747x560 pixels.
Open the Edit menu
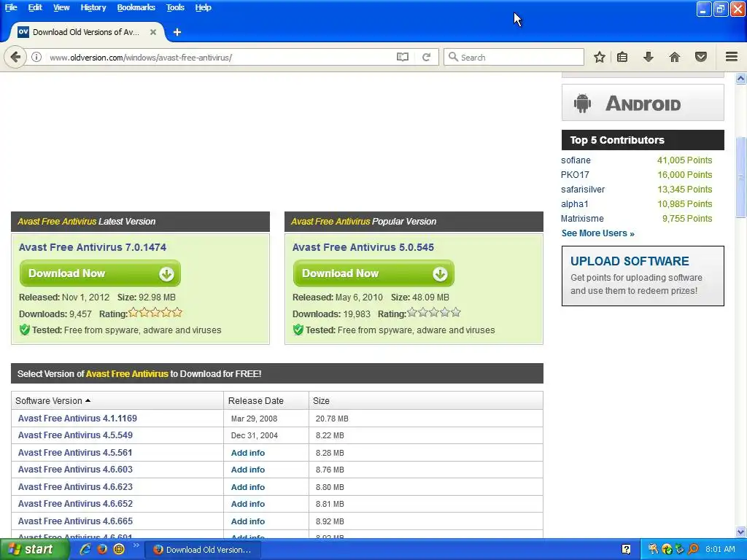[x=35, y=7]
